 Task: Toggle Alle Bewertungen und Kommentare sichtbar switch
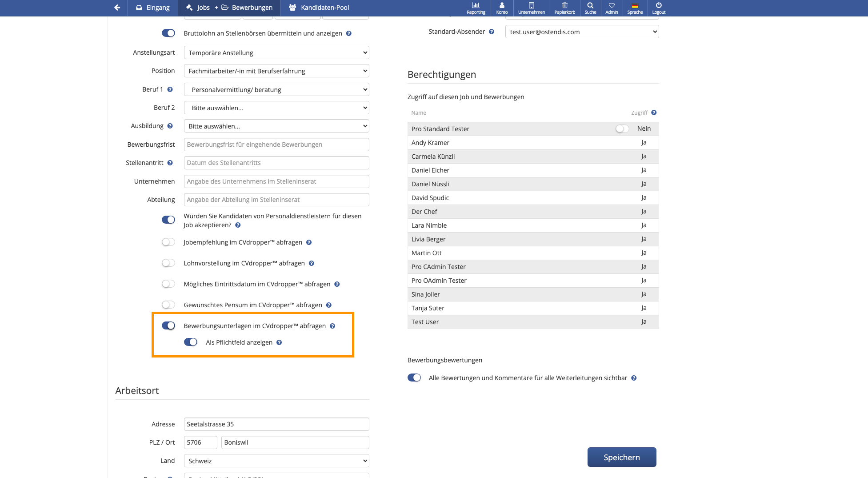click(414, 378)
